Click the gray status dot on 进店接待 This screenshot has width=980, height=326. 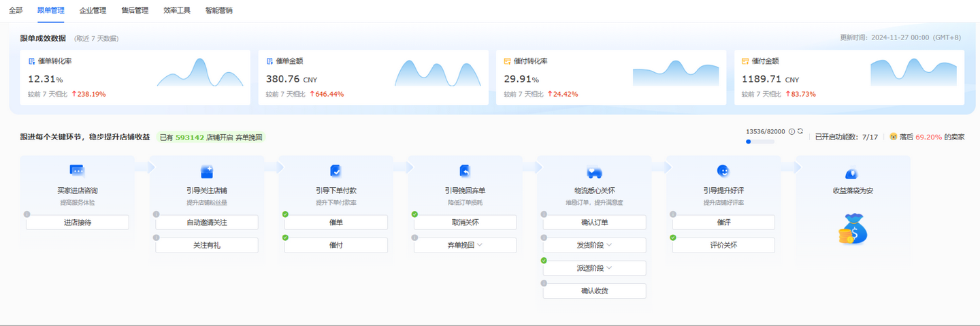tap(27, 214)
